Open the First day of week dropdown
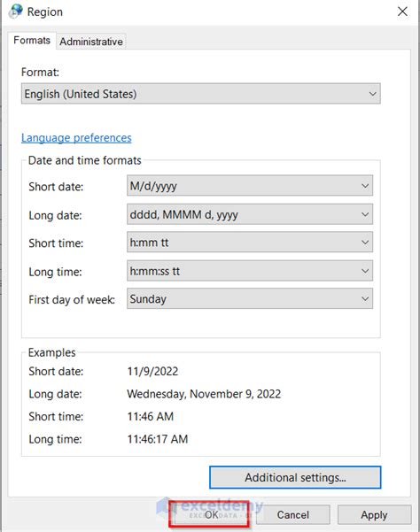 click(x=250, y=298)
